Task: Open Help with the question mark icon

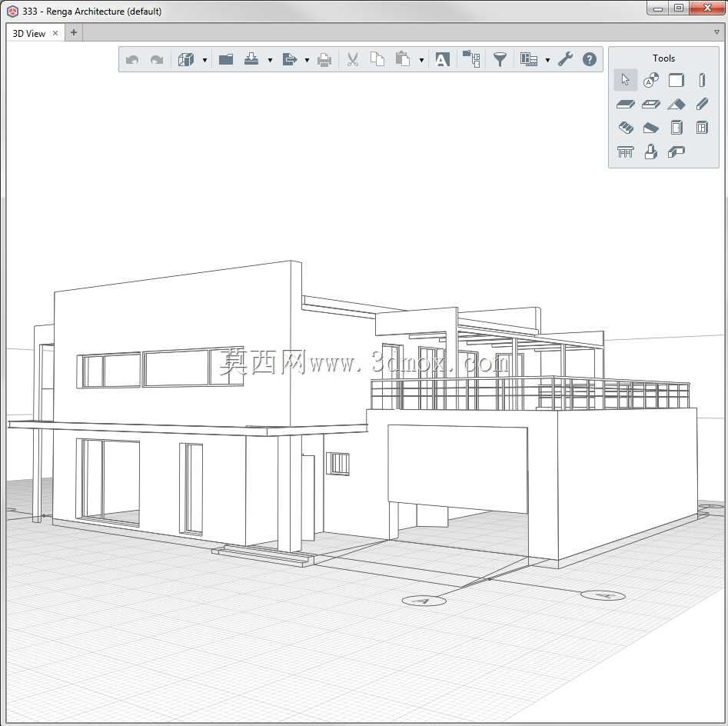Action: (589, 59)
